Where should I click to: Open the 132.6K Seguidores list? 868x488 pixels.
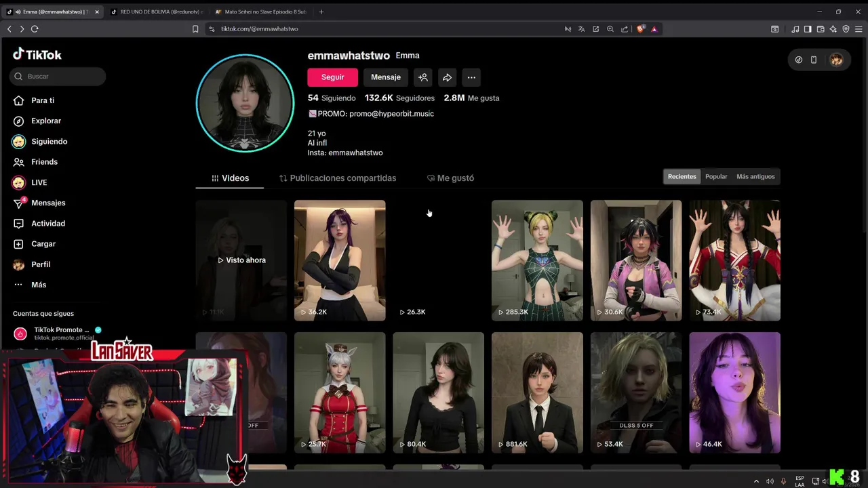(x=399, y=98)
